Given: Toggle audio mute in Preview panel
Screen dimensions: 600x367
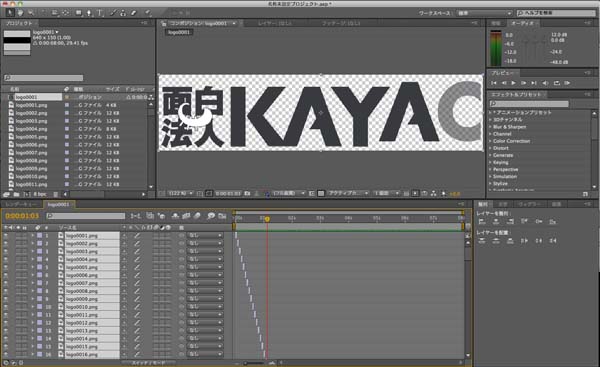Looking at the screenshot, I should point(545,83).
